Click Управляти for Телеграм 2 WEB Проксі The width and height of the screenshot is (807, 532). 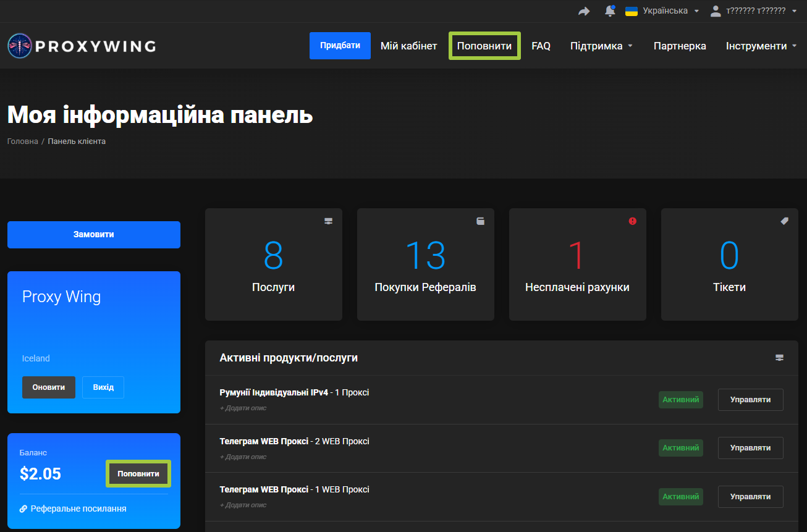750,448
